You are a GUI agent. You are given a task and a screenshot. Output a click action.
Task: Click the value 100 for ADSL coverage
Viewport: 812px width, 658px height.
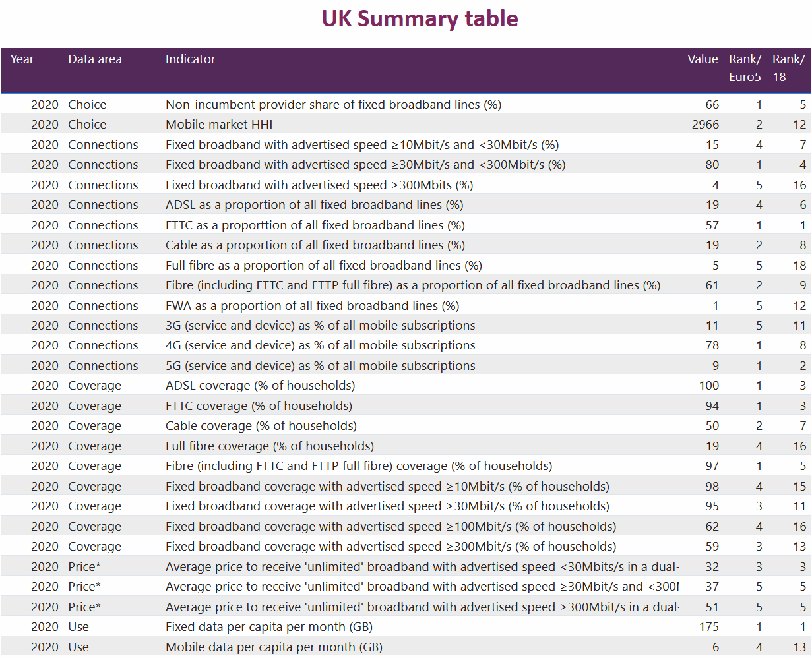pyautogui.click(x=709, y=386)
